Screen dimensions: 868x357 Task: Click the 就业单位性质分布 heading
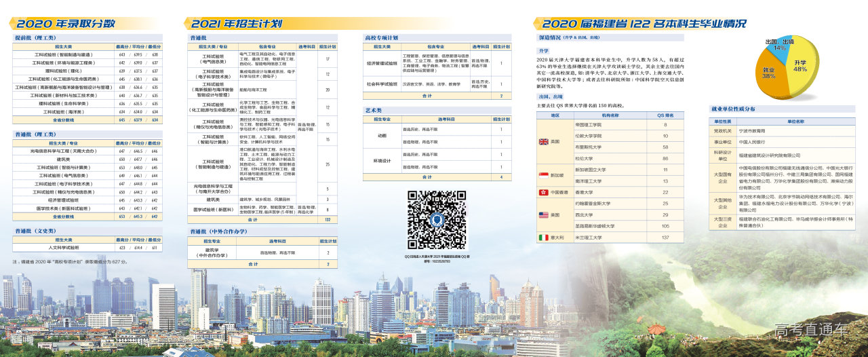coord(733,109)
